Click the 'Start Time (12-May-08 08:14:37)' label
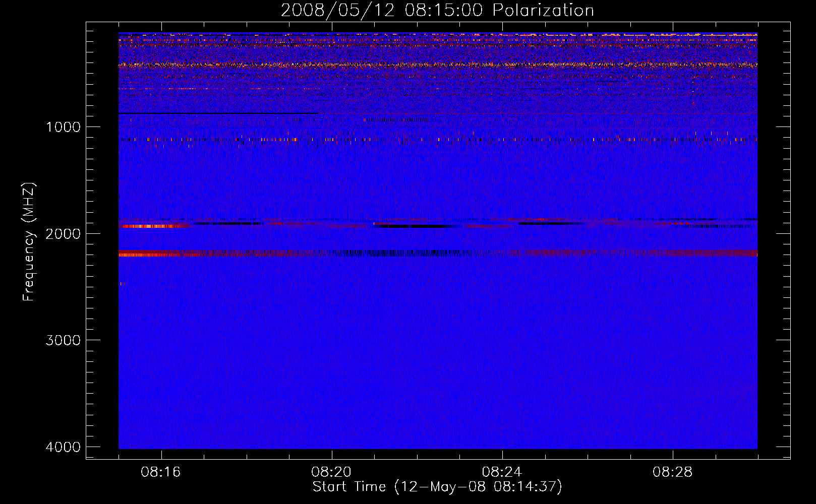The height and width of the screenshot is (504, 816). [x=437, y=487]
